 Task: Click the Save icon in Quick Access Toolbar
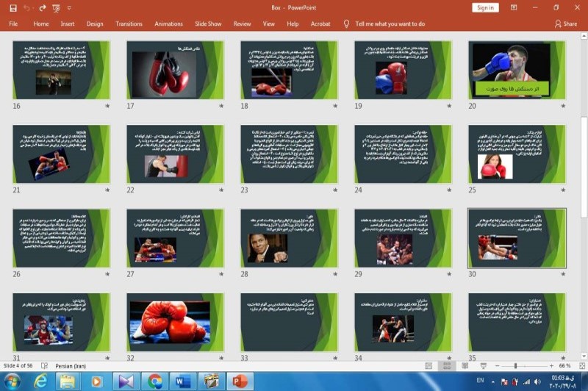[13, 8]
